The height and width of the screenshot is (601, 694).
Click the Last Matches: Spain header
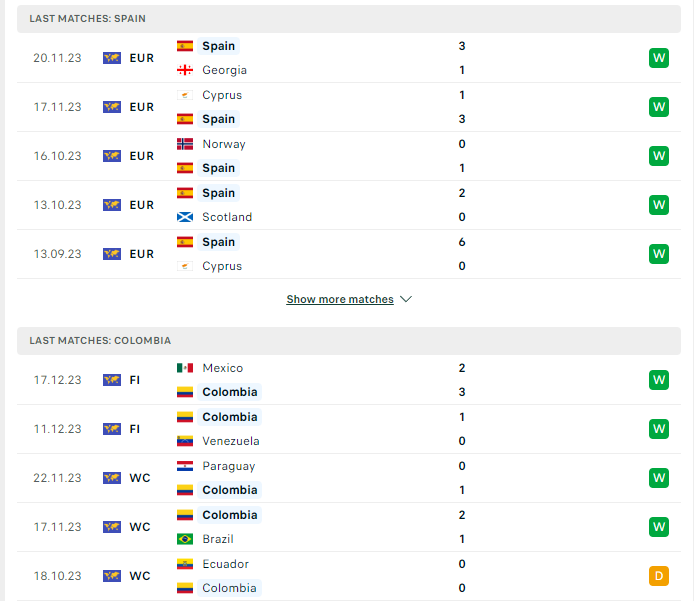tap(349, 19)
